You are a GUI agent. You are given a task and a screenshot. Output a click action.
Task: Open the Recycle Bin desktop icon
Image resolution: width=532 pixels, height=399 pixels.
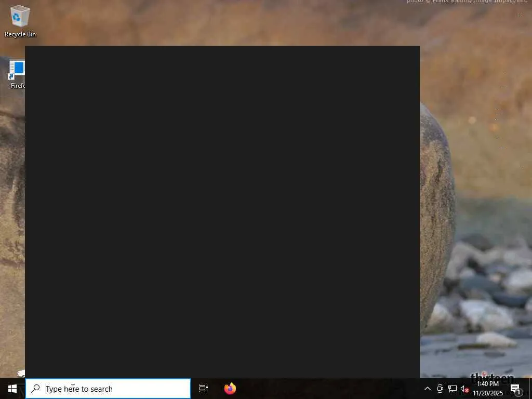coord(20,21)
